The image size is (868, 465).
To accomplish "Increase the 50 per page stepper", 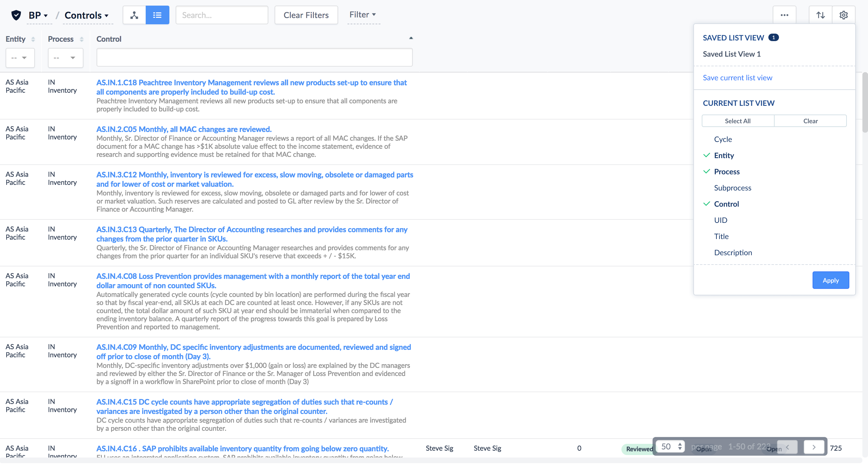I will click(681, 444).
